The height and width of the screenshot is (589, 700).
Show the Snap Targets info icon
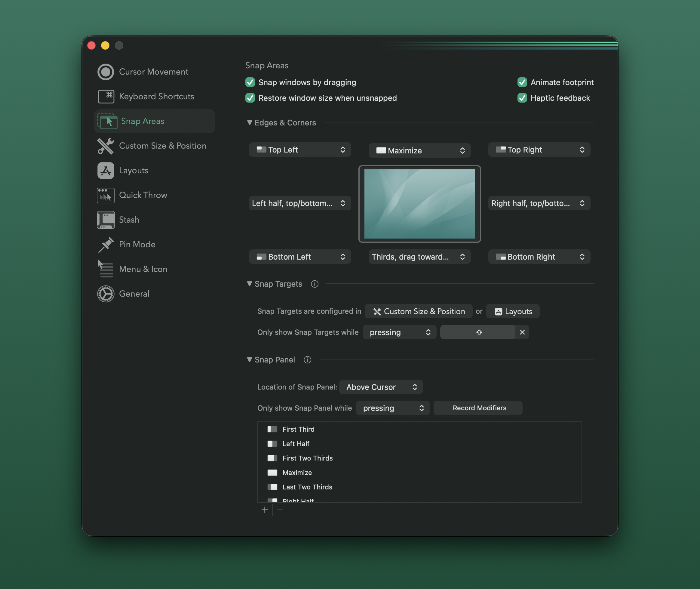pos(315,284)
